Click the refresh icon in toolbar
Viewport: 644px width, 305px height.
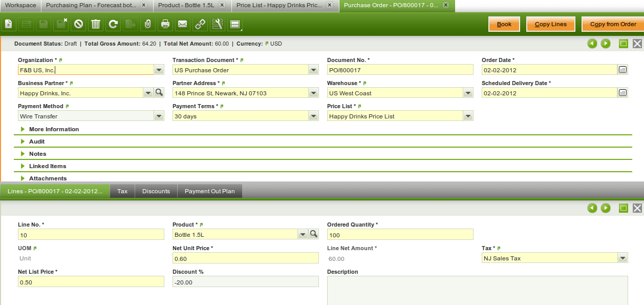tap(113, 24)
